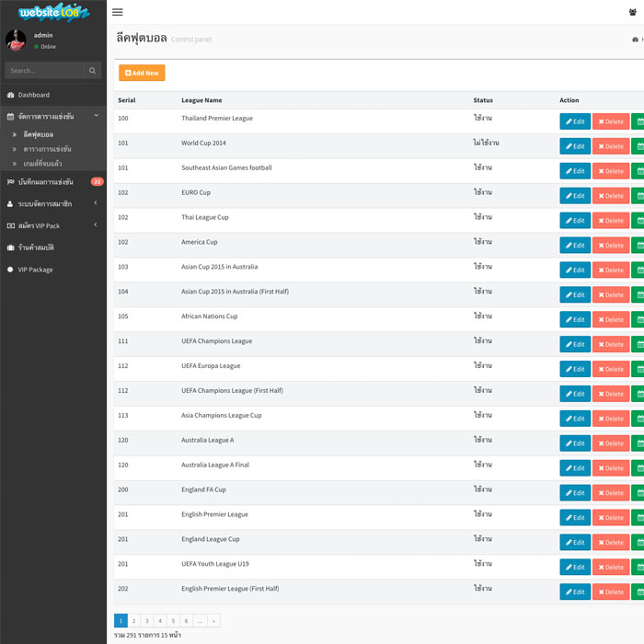The image size is (644, 644).
Task: Go to pagination page 2
Action: tap(134, 621)
